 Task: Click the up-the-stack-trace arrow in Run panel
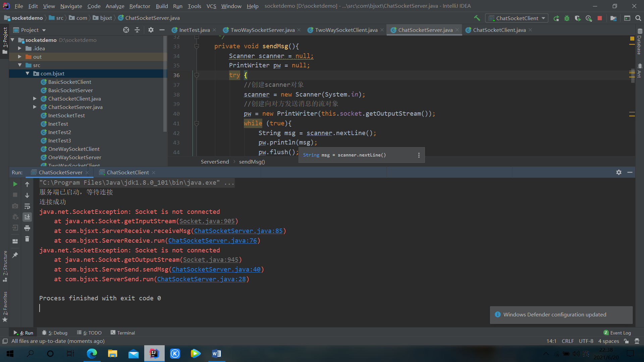point(27,184)
